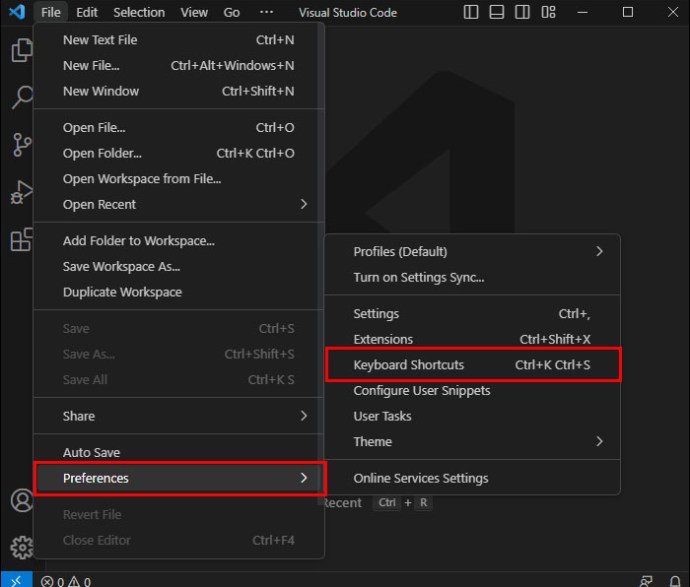Click the Save As... entry
The height and width of the screenshot is (587, 690).
pos(180,354)
